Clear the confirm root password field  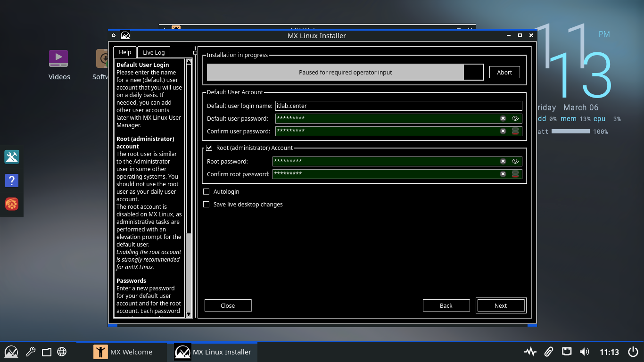click(503, 174)
